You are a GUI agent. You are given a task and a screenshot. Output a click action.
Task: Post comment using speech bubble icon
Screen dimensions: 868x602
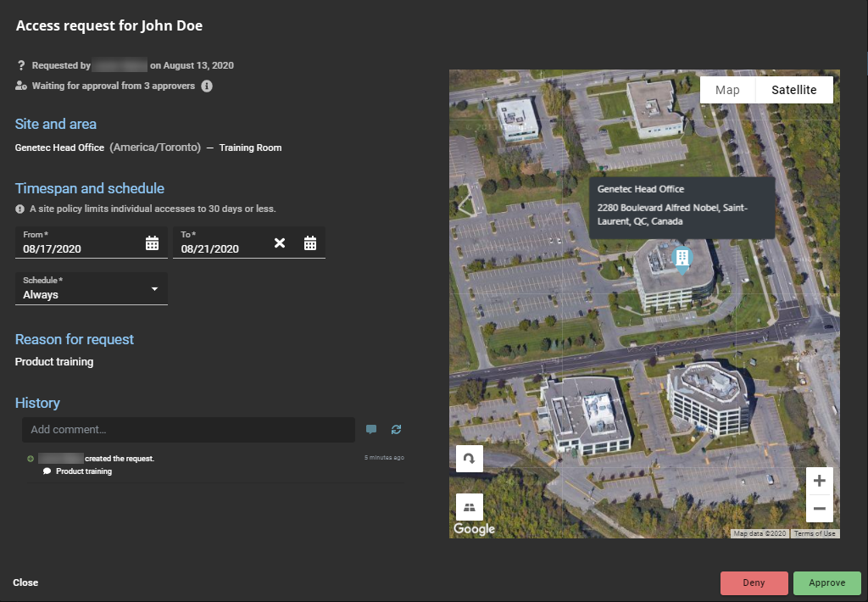pyautogui.click(x=371, y=429)
